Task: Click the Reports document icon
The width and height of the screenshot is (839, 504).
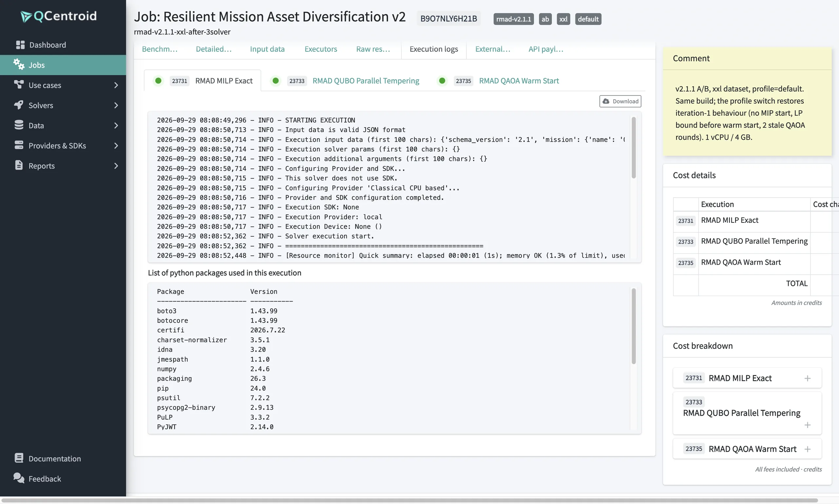Action: (19, 165)
